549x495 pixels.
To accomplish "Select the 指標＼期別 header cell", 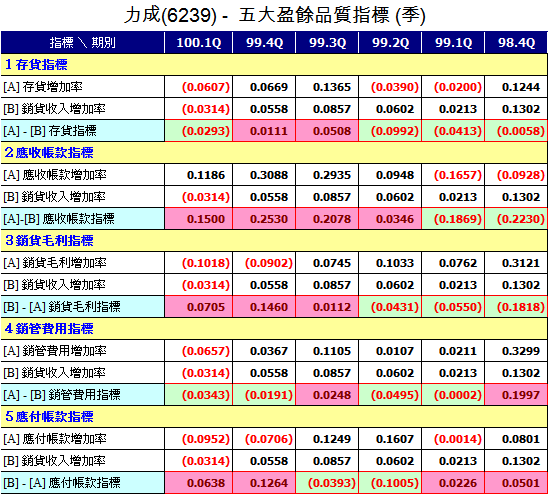I will [83, 43].
